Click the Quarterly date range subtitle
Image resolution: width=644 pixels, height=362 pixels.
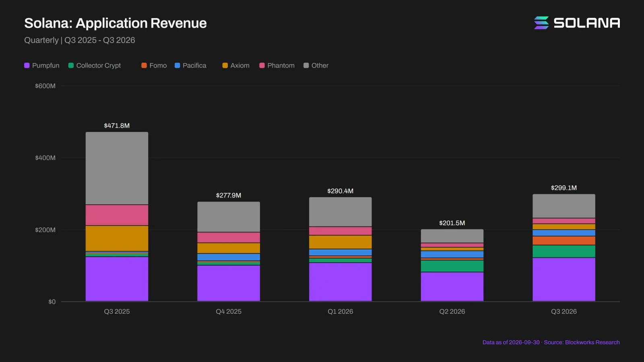80,40
